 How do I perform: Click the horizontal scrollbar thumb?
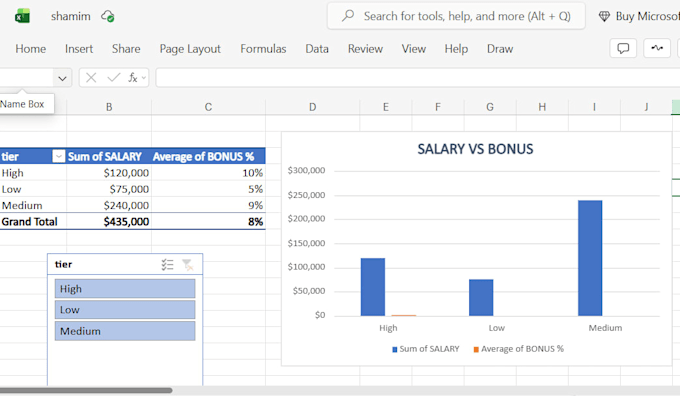tap(86, 390)
